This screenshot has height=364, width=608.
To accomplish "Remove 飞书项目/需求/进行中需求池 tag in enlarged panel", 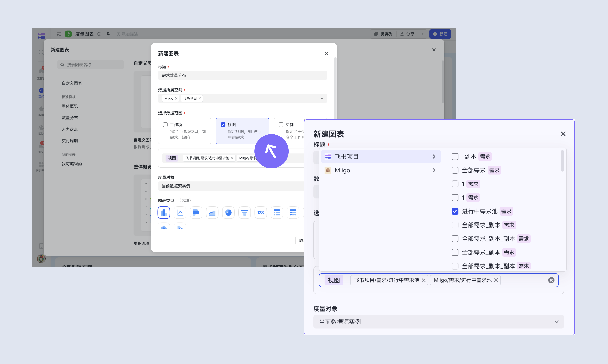I will (x=423, y=280).
